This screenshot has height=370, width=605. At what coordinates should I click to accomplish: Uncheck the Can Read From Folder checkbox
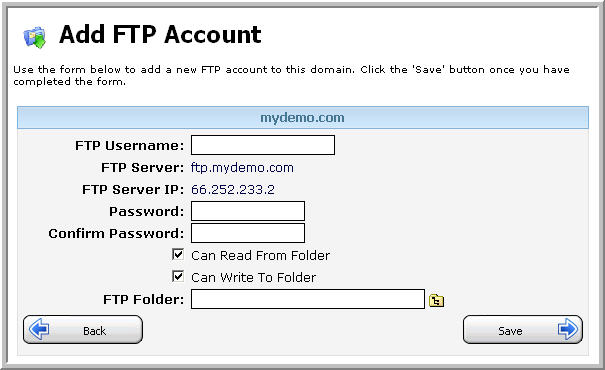[x=178, y=254]
